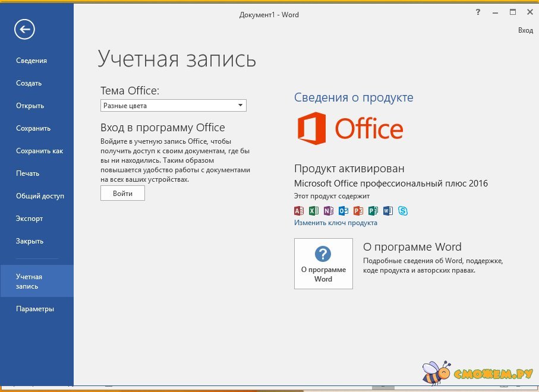Click the OneNote icon in product list
Viewport: 539px width, 392px height.
tap(329, 210)
